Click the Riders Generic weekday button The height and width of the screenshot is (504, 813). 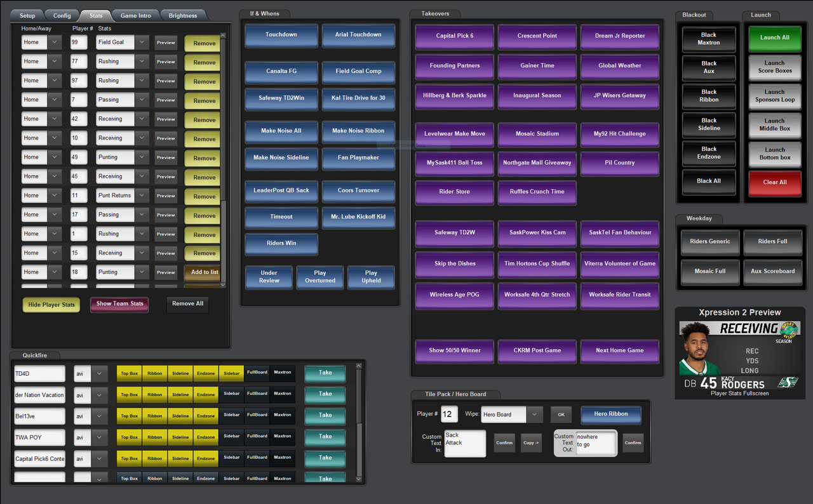[x=710, y=242]
